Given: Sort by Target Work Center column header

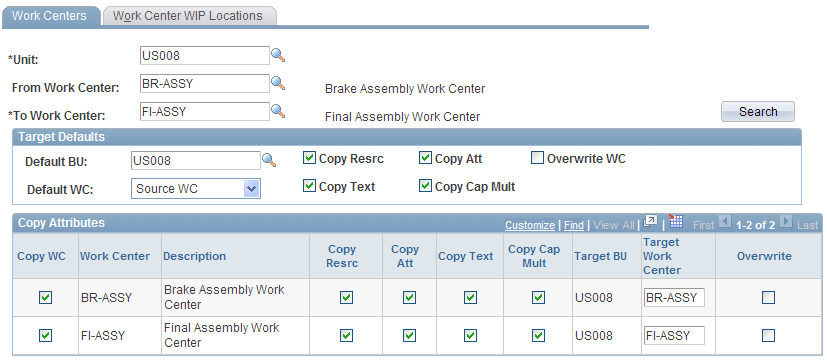Looking at the screenshot, I should click(x=662, y=256).
